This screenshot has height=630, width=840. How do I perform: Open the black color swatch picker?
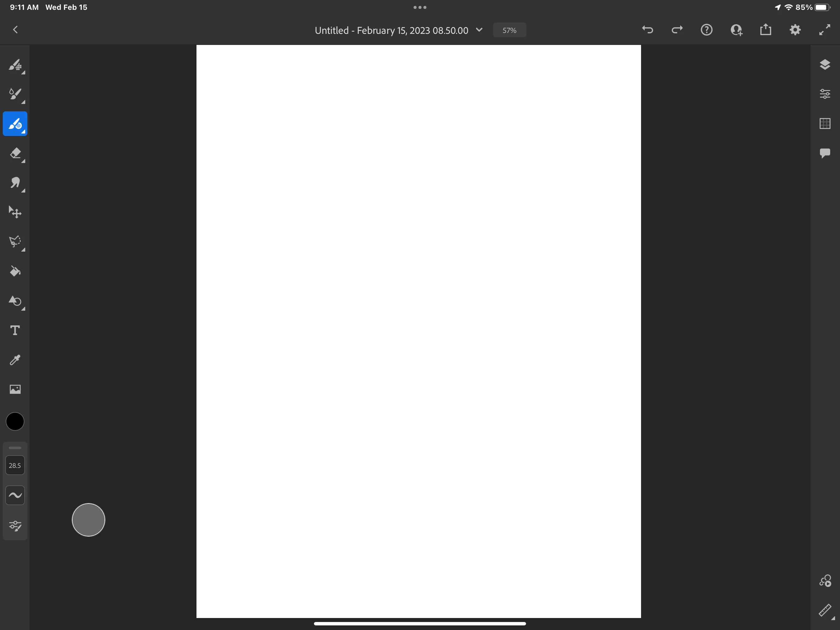click(x=15, y=421)
